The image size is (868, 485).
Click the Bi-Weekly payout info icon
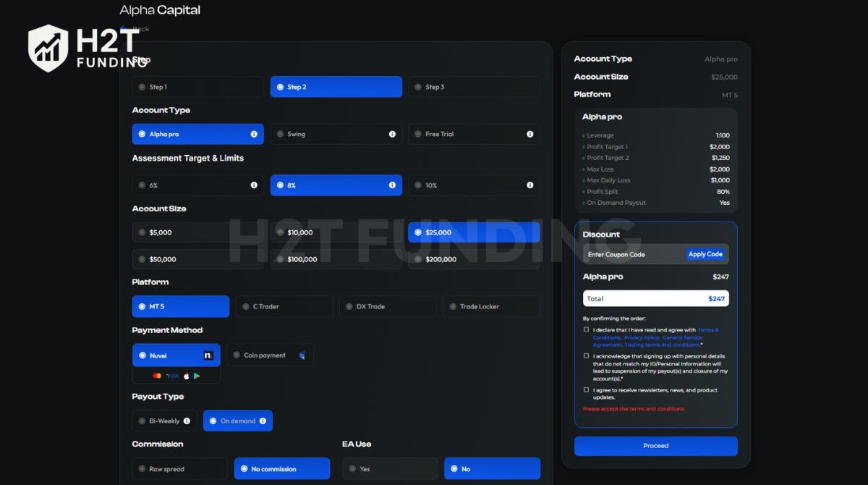coord(187,421)
